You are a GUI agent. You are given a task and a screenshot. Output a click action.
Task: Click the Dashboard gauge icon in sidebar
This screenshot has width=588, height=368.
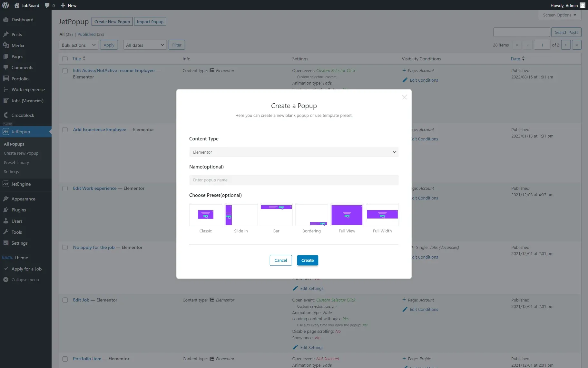pos(6,20)
